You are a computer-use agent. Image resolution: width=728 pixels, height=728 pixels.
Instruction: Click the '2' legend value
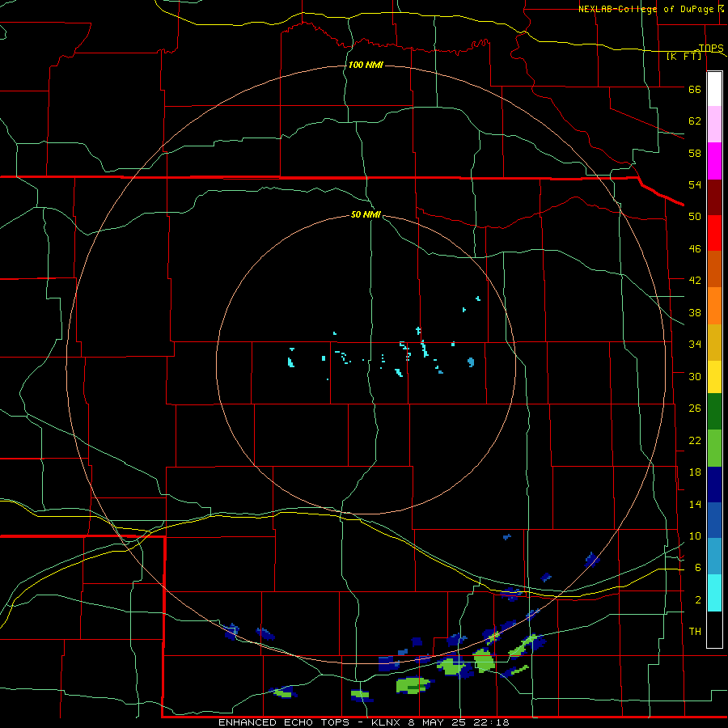[698, 600]
